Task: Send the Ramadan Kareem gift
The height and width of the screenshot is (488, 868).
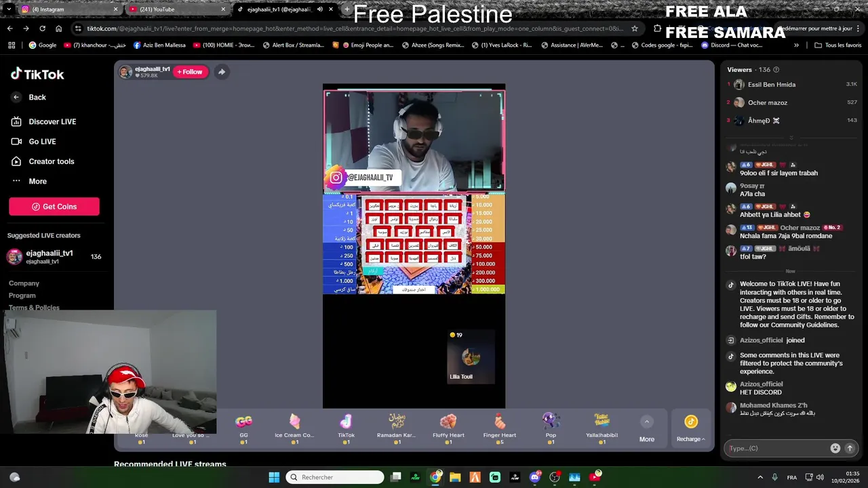Action: click(x=396, y=428)
